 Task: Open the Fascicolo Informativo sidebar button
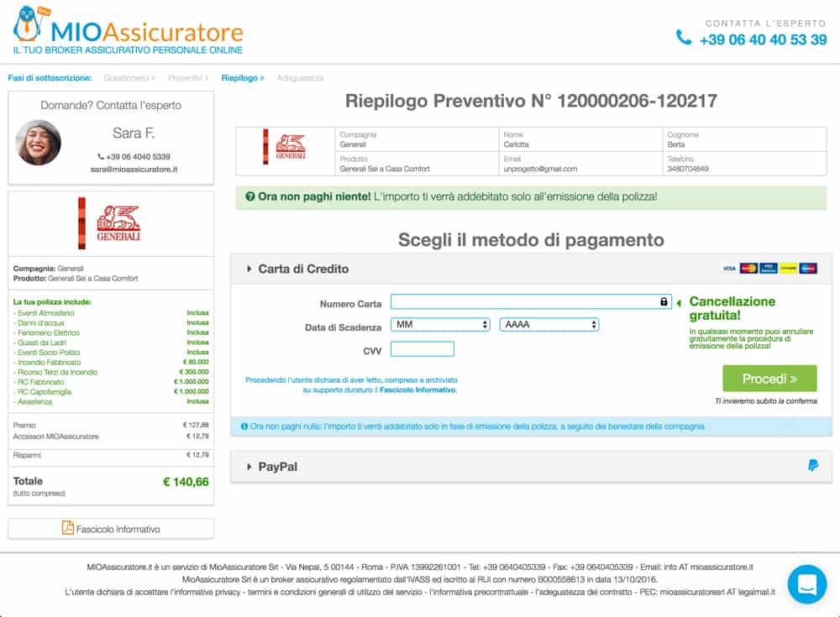111,529
